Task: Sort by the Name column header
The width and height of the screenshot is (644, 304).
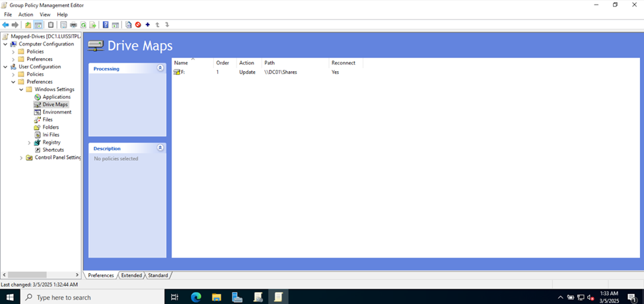Action: (x=193, y=63)
